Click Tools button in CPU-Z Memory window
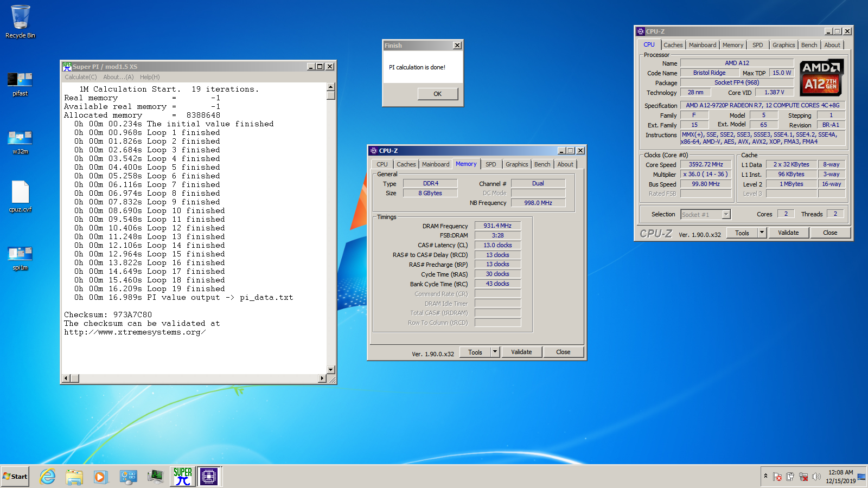 coord(475,352)
